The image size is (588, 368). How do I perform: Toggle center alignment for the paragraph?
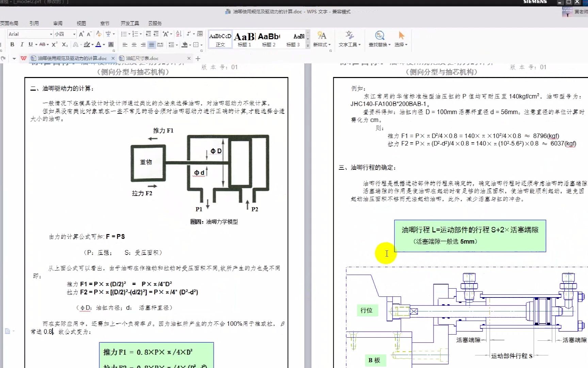tap(134, 45)
